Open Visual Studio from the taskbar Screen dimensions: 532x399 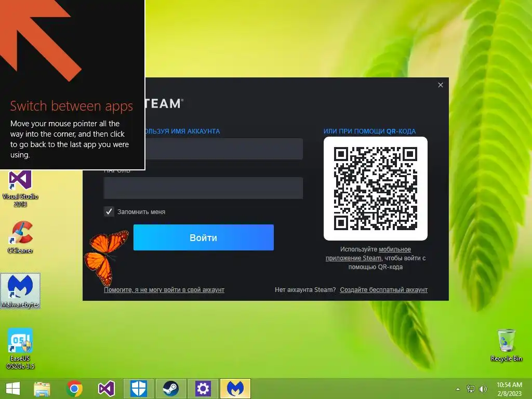coord(106,389)
